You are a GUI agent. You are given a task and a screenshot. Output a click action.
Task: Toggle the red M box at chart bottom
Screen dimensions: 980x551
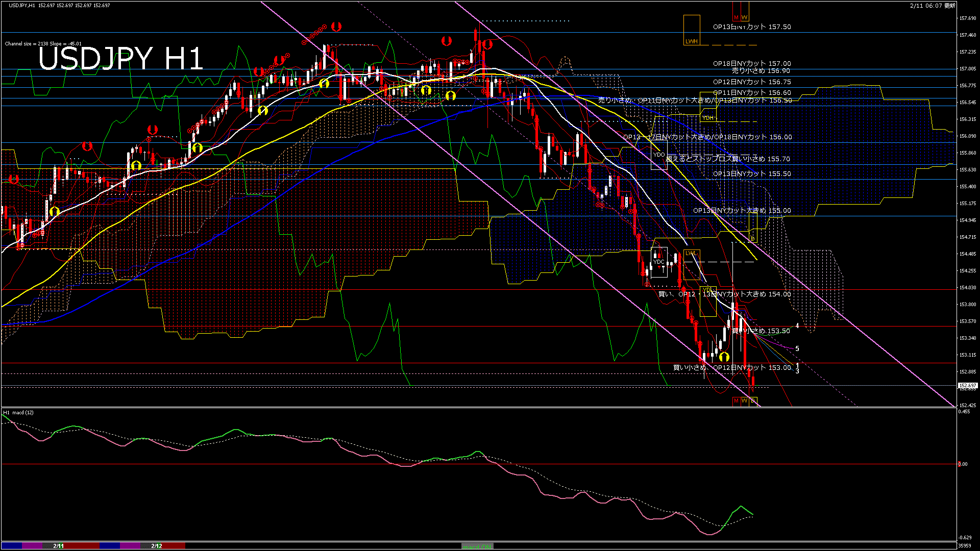pos(736,401)
